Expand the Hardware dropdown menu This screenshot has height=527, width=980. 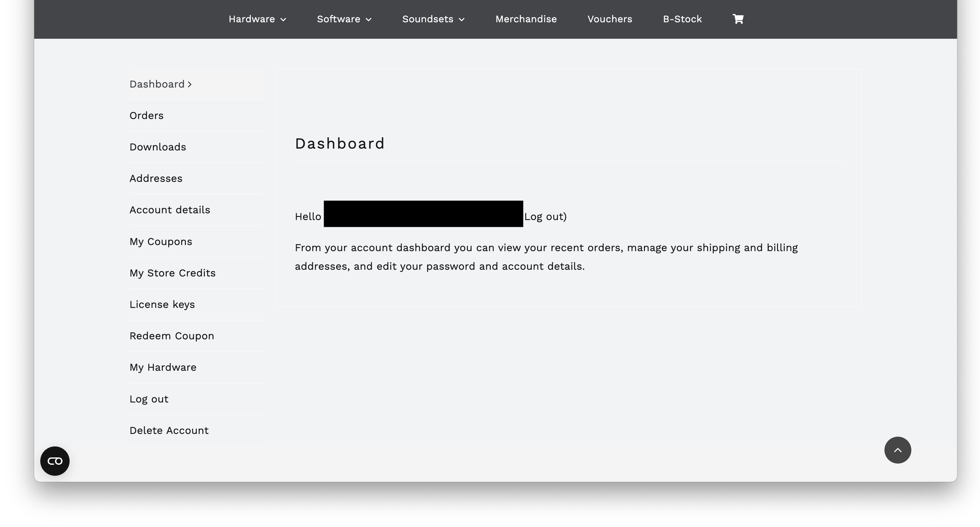tap(257, 19)
